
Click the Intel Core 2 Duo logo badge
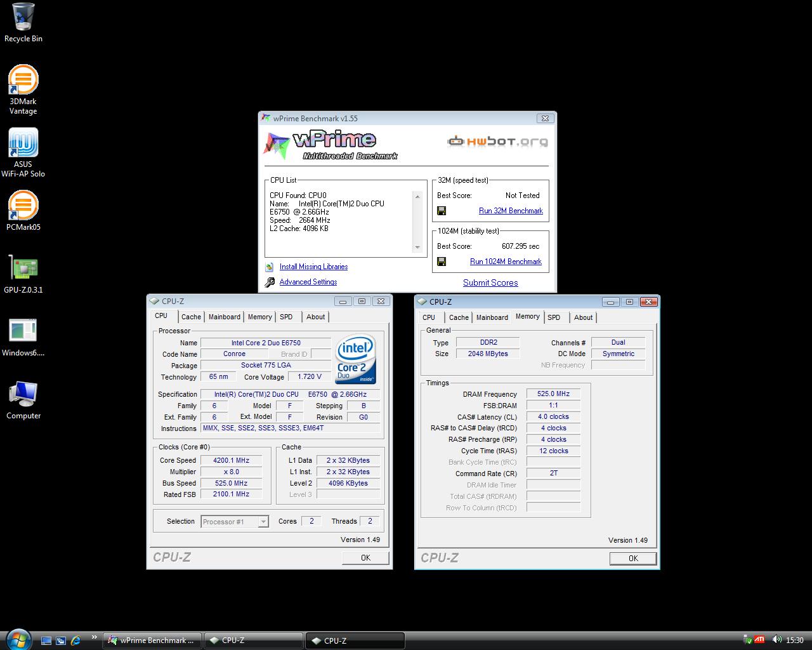(356, 359)
